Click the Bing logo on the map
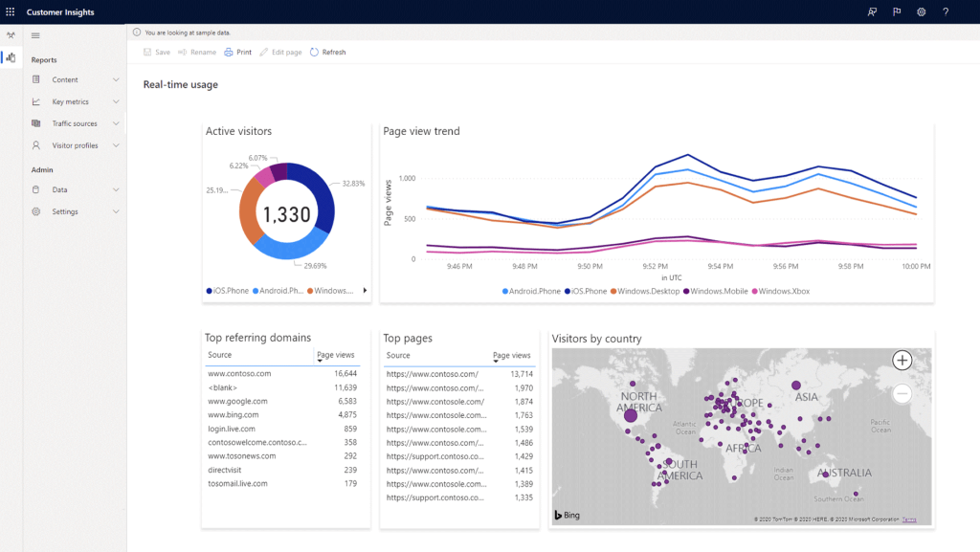Image resolution: width=980 pixels, height=552 pixels. pos(568,515)
